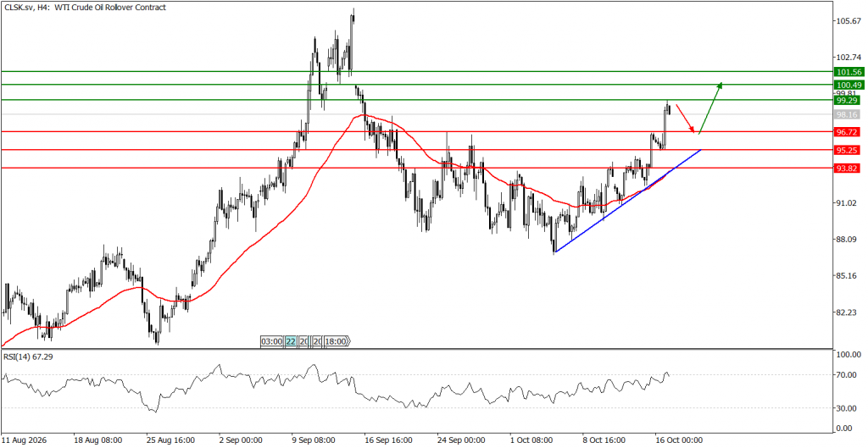Click the 105.67 price axis value
868x448 pixels.
[x=849, y=21]
